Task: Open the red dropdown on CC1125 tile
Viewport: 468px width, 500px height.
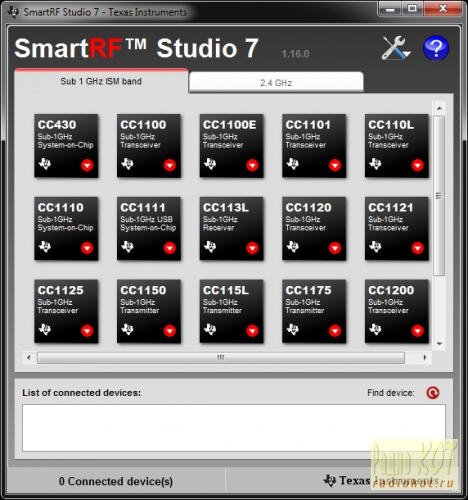Action: (x=87, y=330)
